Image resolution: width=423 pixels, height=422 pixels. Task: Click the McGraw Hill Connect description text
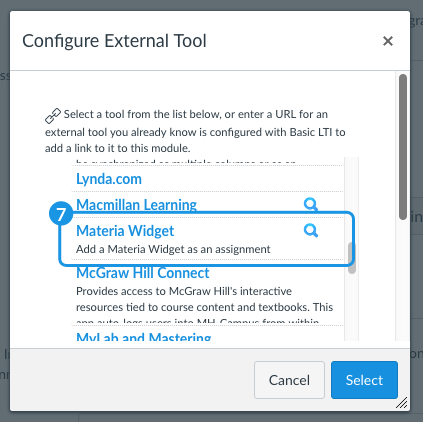[x=204, y=306]
